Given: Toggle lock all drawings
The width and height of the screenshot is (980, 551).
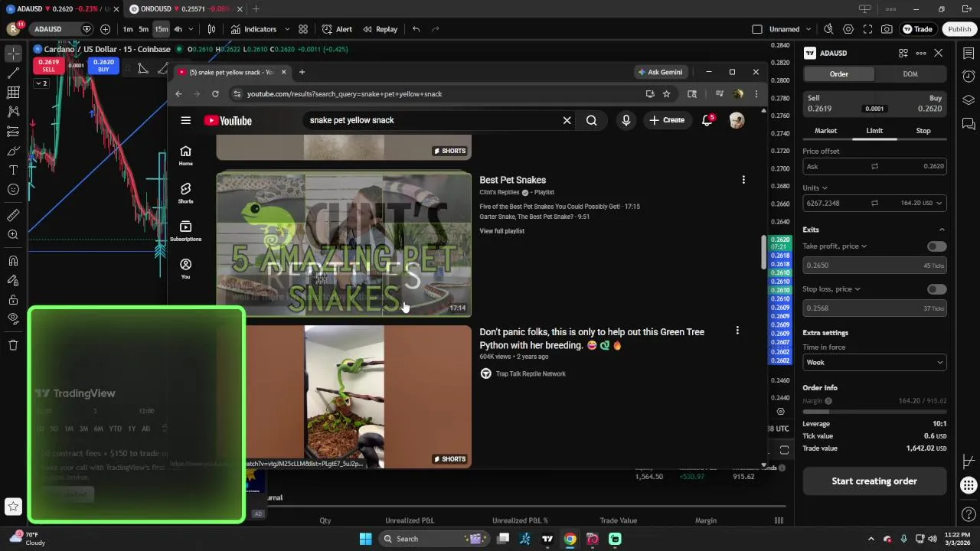Looking at the screenshot, I should click(x=13, y=299).
